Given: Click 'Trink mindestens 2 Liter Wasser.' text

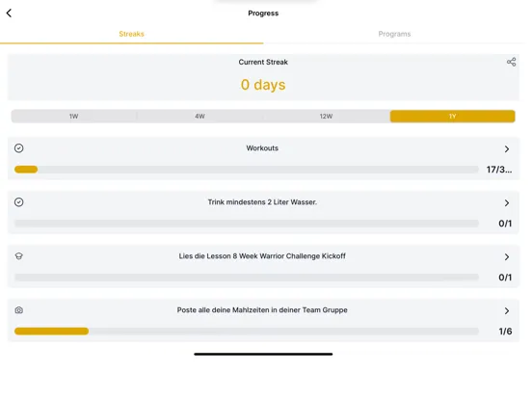Looking at the screenshot, I should point(262,202).
